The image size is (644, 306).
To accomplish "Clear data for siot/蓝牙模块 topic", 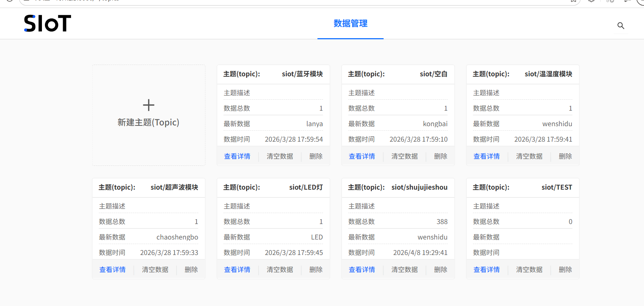I will point(280,156).
